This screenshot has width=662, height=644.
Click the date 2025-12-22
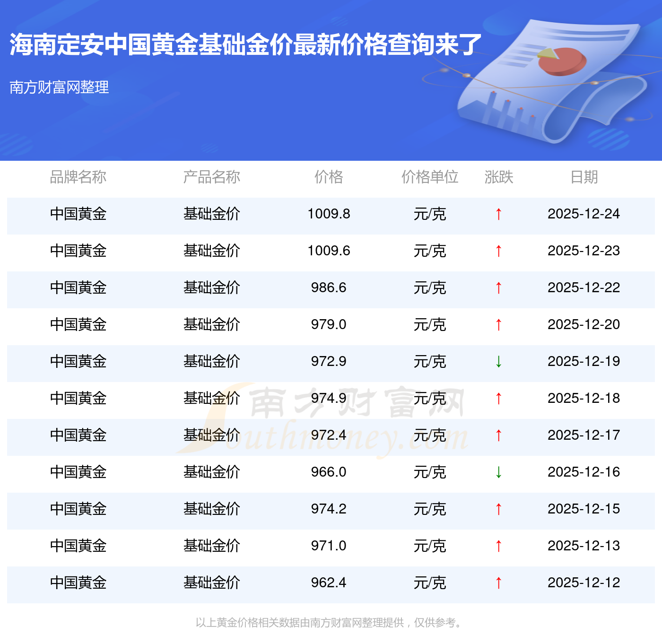click(x=584, y=287)
